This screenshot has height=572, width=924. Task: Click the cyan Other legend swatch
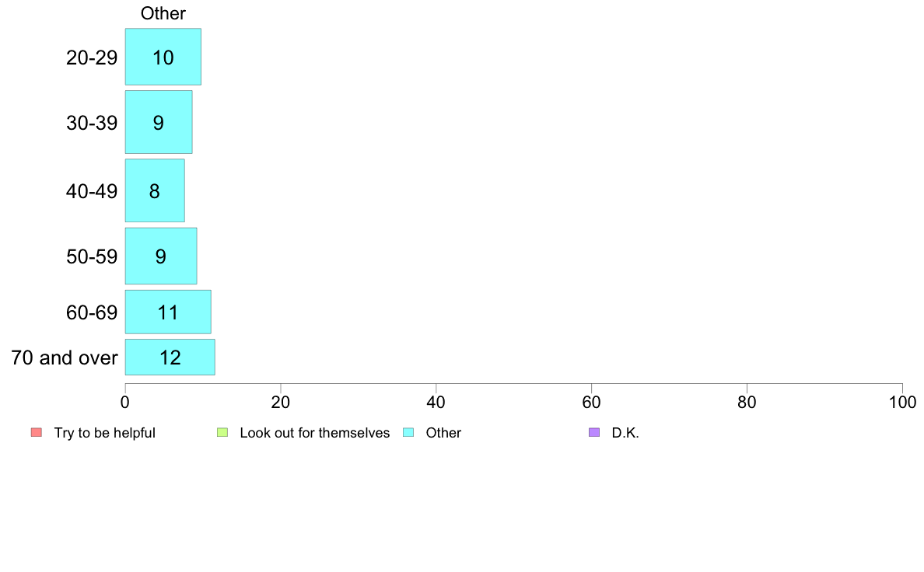408,432
